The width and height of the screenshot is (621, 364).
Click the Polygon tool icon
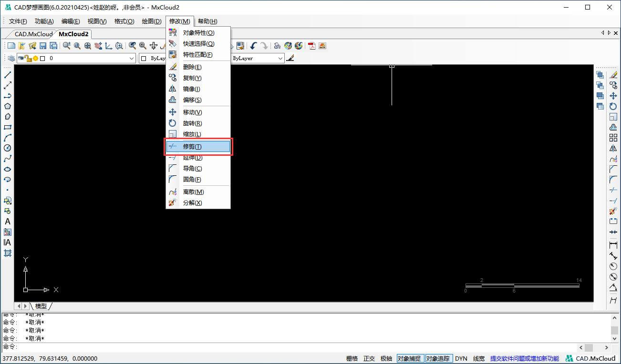8,106
